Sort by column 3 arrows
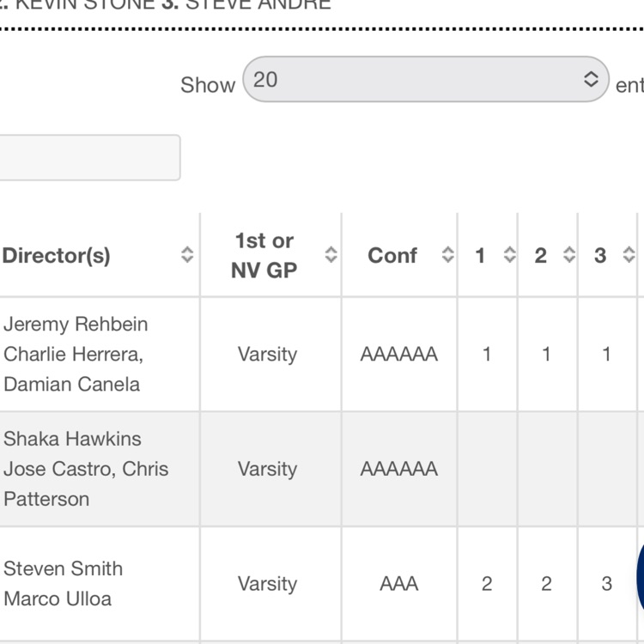 pyautogui.click(x=629, y=255)
